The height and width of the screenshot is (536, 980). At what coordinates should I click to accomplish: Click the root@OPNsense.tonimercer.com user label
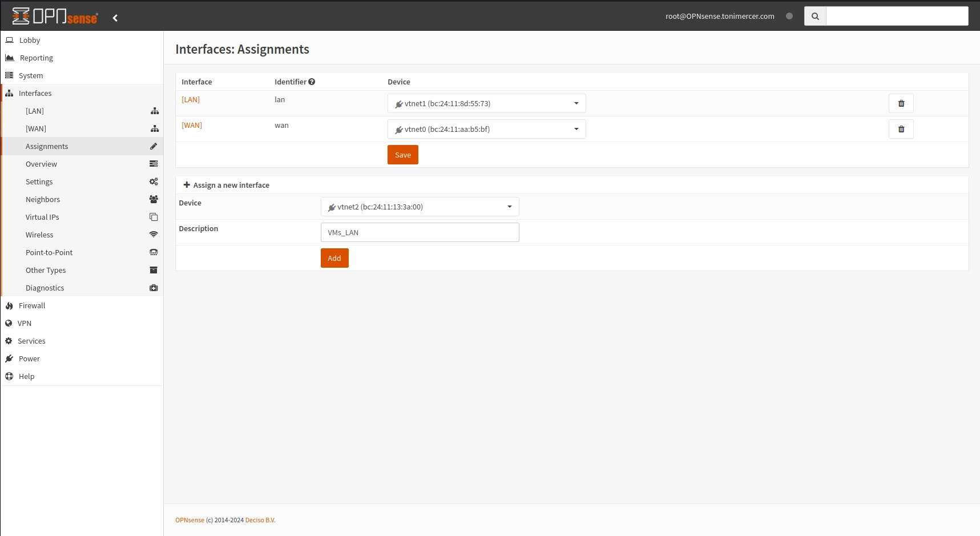click(x=720, y=16)
